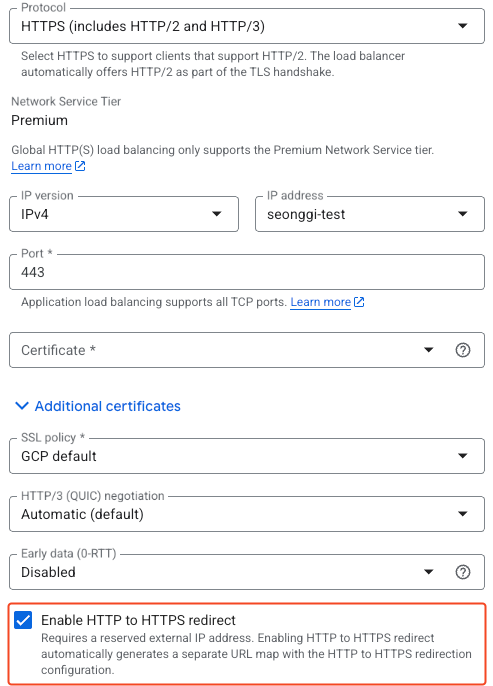Click the Port field containing 443
The height and width of the screenshot is (686, 493).
click(247, 272)
